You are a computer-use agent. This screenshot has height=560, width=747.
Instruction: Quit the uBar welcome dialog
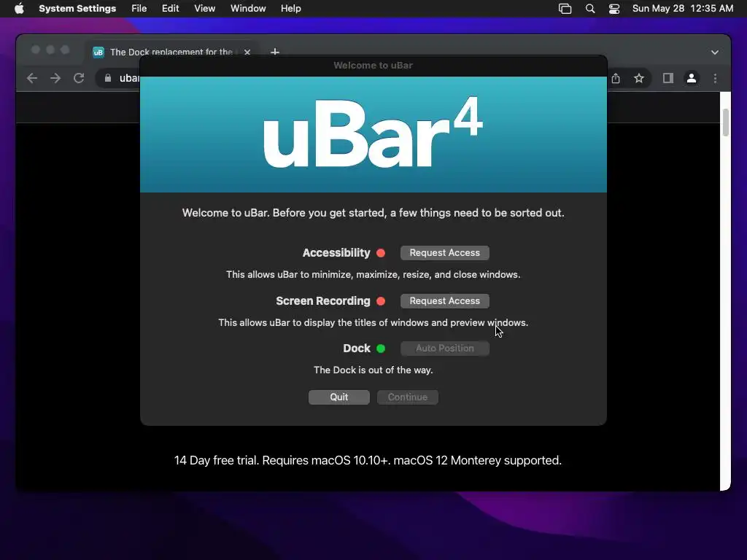338,397
